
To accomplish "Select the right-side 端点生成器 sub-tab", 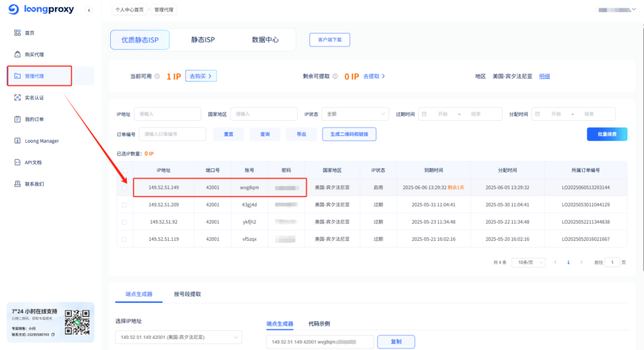I will 280,324.
